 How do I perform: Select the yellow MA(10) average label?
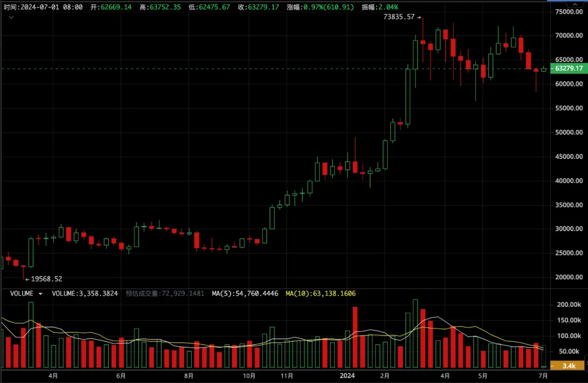(320, 294)
